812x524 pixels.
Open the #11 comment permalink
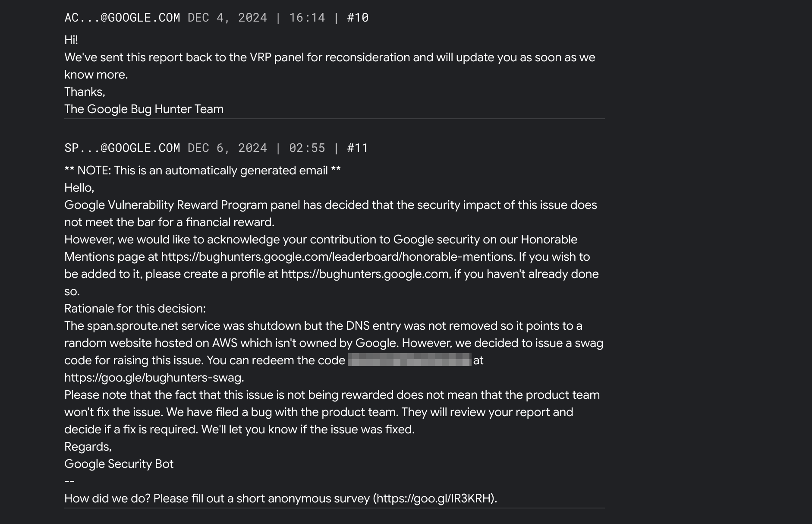tap(358, 148)
